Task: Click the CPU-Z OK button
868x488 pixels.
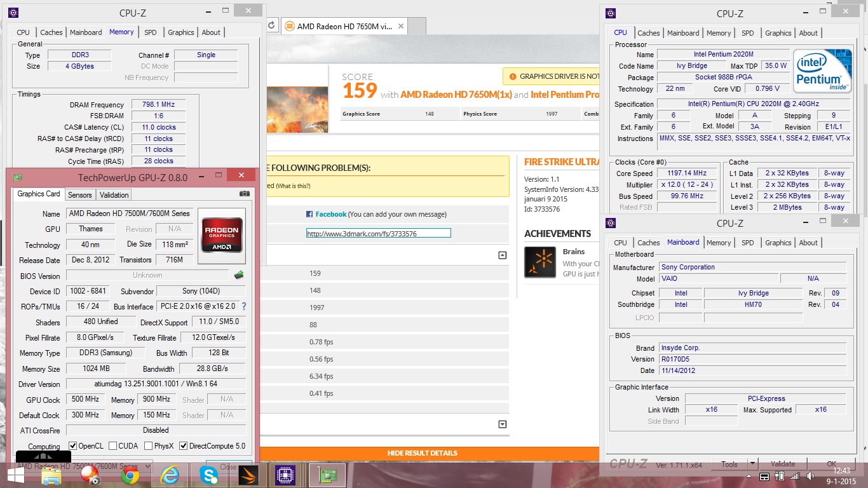Action: coord(831,464)
